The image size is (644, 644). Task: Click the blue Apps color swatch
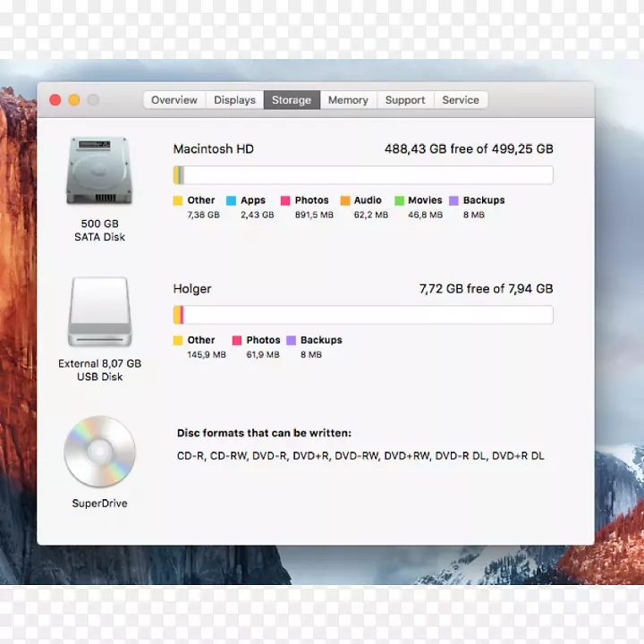(232, 200)
